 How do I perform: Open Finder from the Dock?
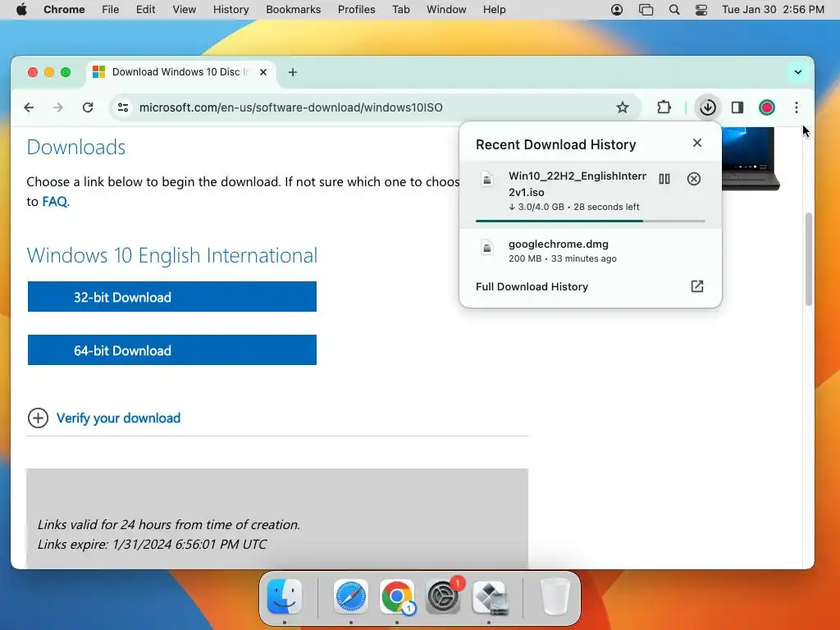point(285,596)
